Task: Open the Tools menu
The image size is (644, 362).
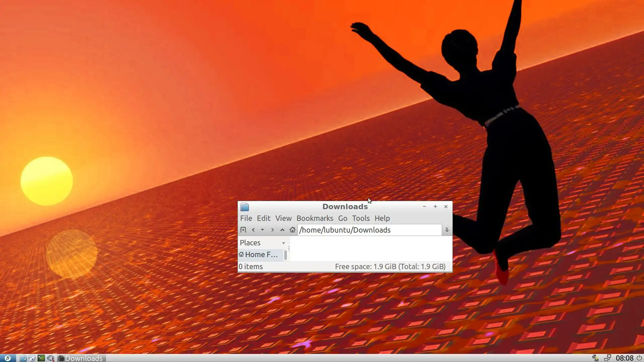Action: [x=361, y=218]
